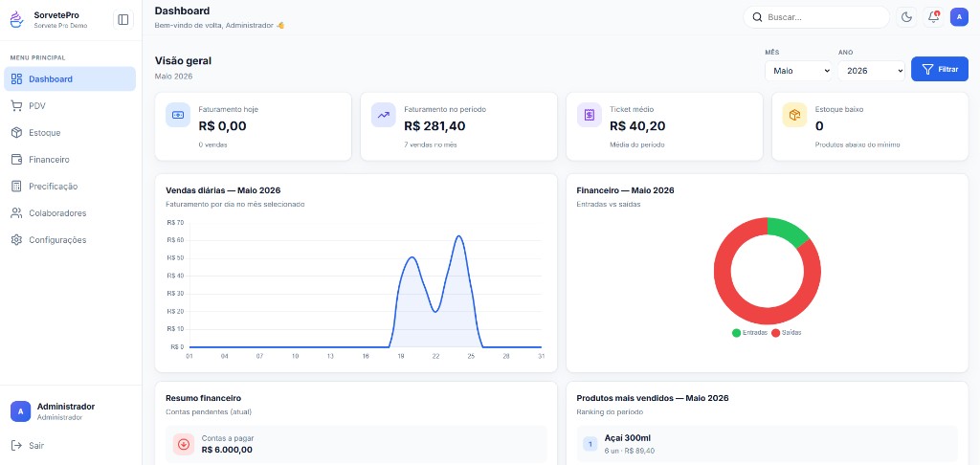Click the Faturamento hoje banknote icon
The image size is (980, 465).
click(x=178, y=115)
